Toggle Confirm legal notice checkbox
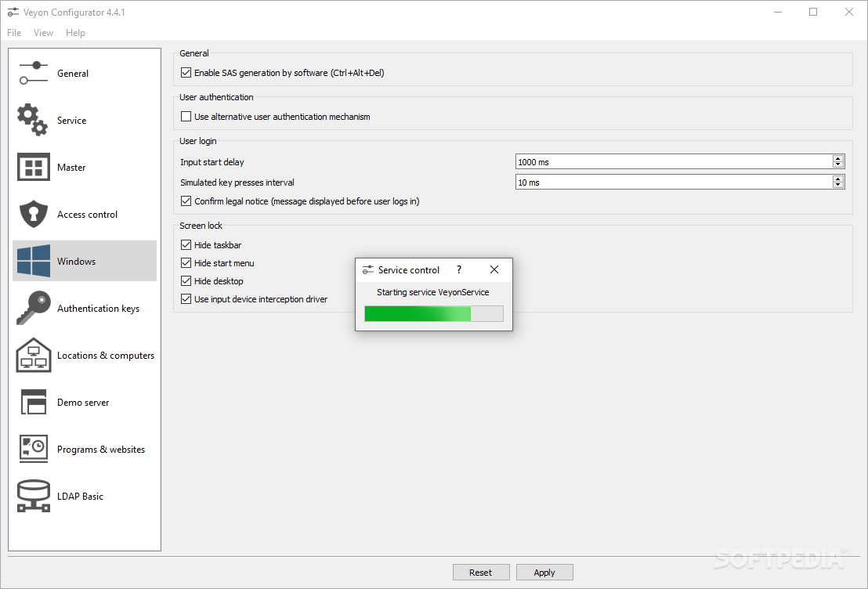868x589 pixels. (x=186, y=201)
